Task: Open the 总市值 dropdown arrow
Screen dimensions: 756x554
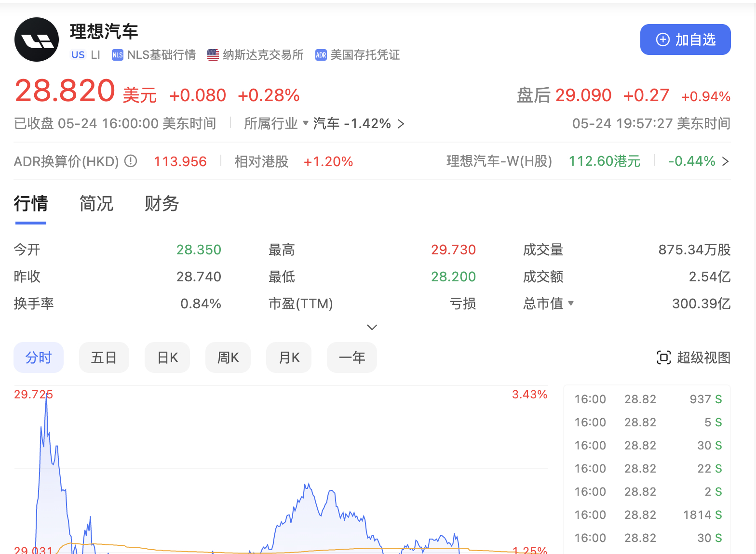Action: pos(571,303)
